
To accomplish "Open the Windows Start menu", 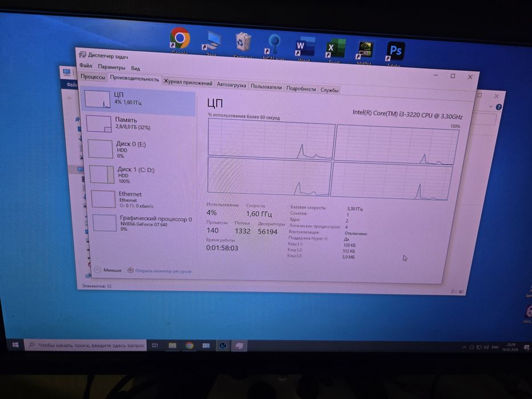I will tap(15, 345).
